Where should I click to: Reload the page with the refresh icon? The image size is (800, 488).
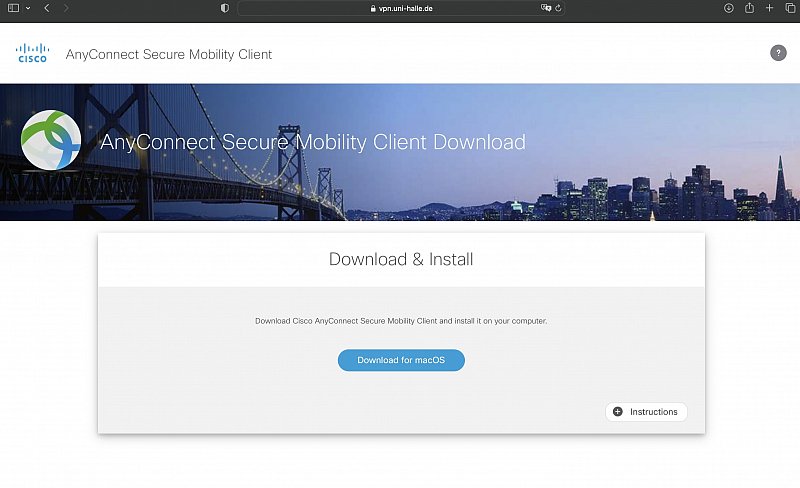558,8
